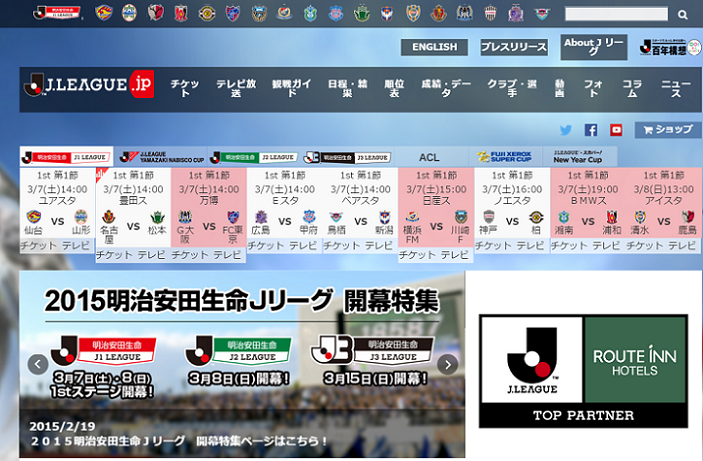Open the Urawa Reds crest in top bar
Viewport: 703px width, 461px height.
click(x=181, y=13)
